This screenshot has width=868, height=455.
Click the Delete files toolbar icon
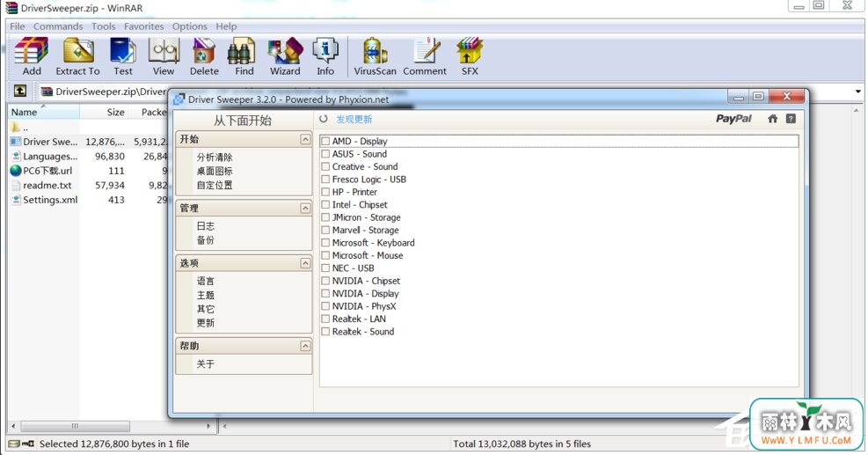[204, 56]
